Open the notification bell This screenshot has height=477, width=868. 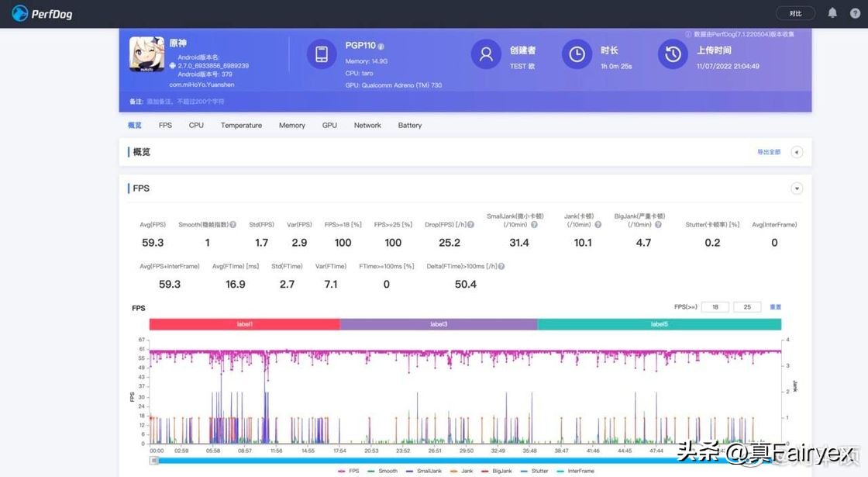tap(832, 13)
